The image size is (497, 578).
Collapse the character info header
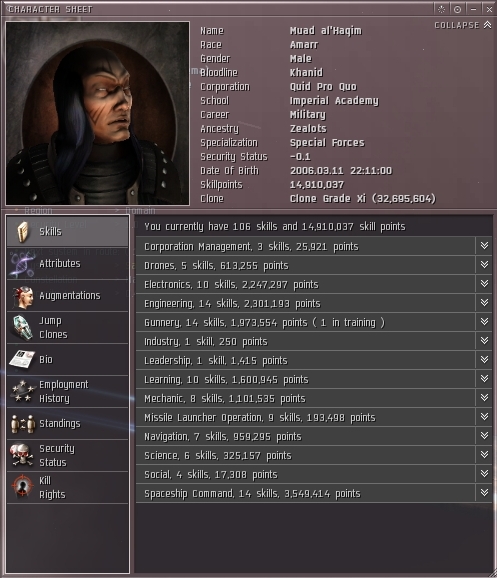(462, 25)
